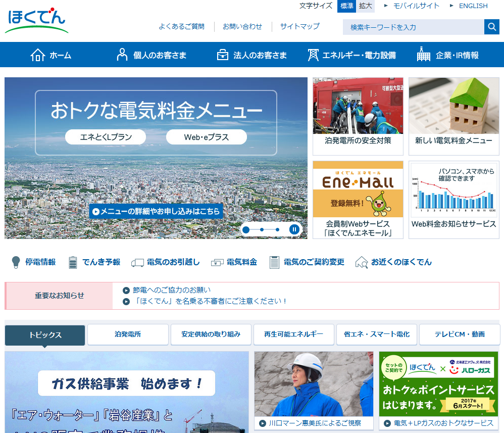This screenshot has height=433, width=504.
Task: Select the 再生可能エネルギー tab
Action: [x=294, y=334]
